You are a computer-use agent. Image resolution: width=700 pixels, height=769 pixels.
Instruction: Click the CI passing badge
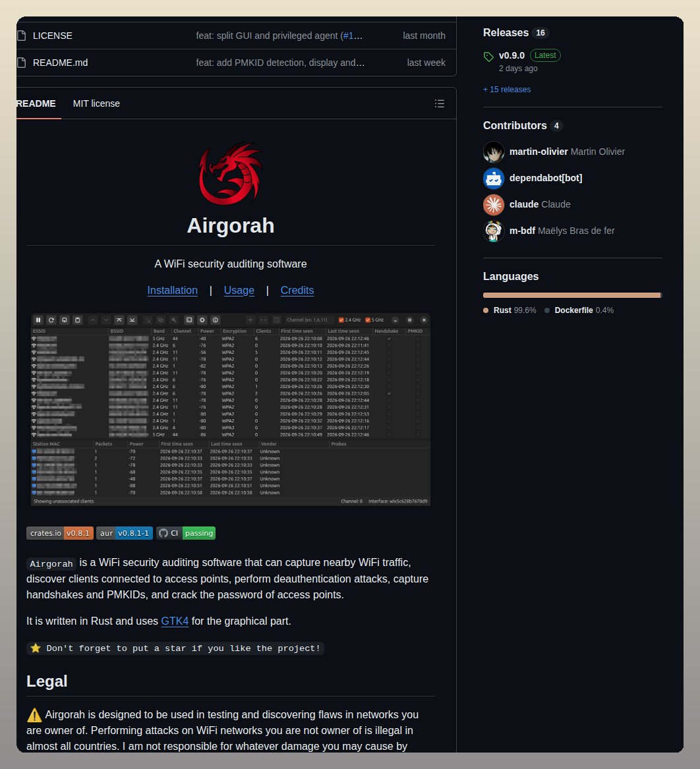pyautogui.click(x=186, y=533)
